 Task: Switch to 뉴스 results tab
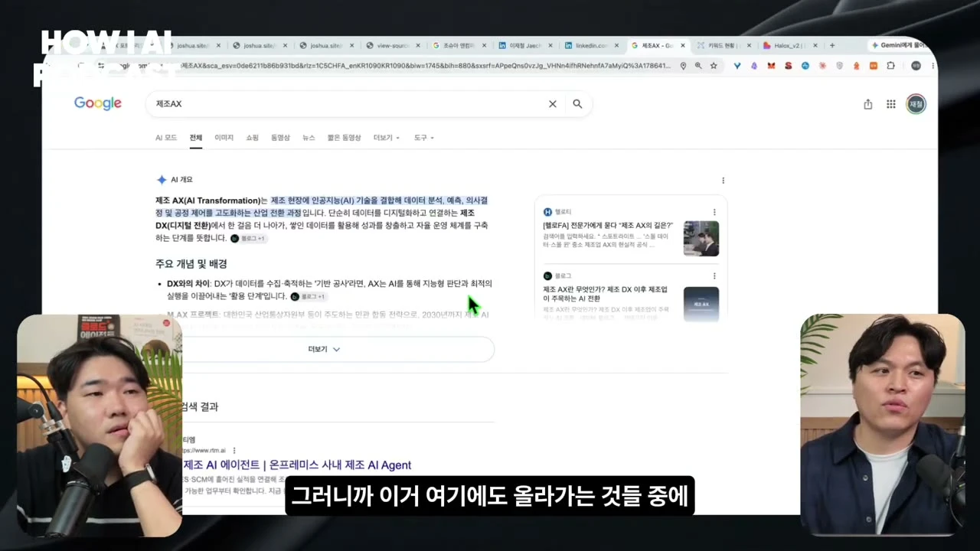(309, 138)
